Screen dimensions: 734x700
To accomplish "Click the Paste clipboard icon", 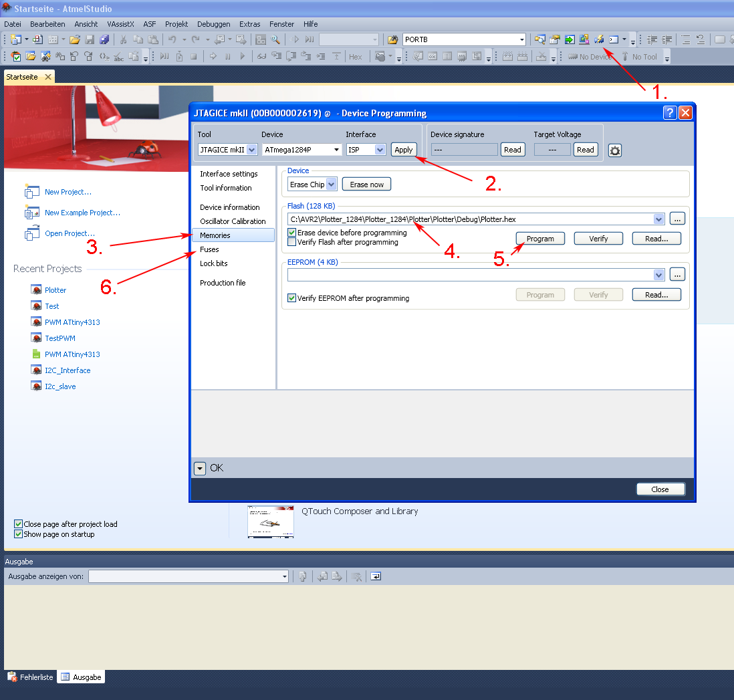I will pyautogui.click(x=153, y=40).
